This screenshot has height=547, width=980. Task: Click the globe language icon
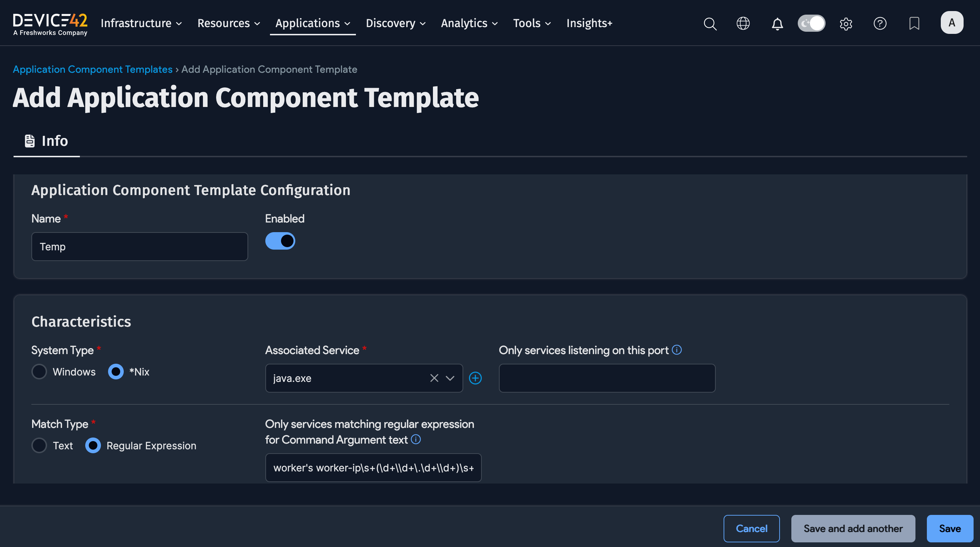tap(743, 24)
